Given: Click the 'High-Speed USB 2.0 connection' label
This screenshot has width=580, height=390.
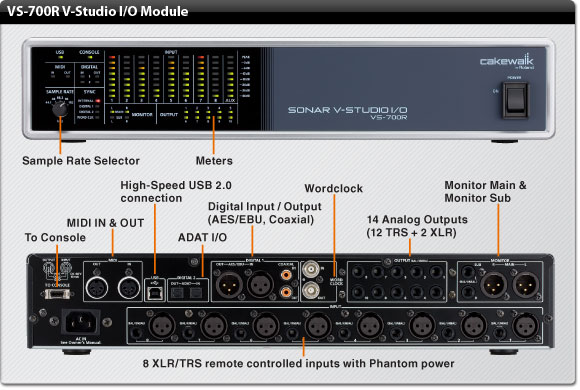Looking at the screenshot, I should 176,191.
